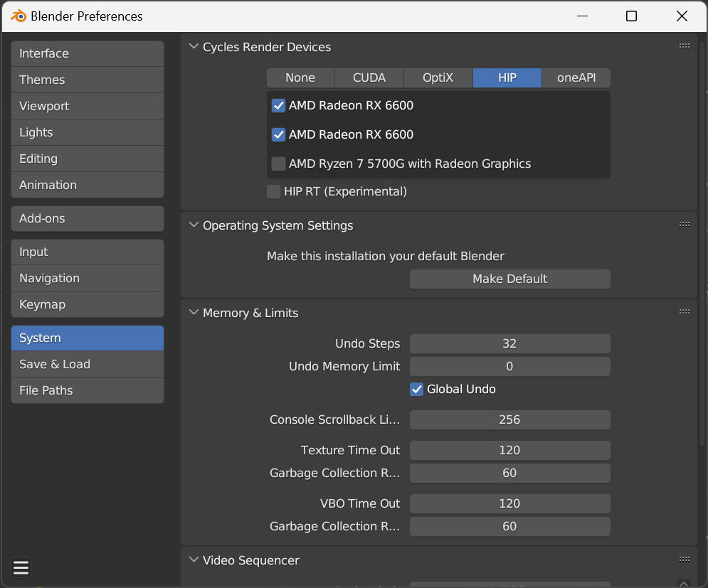Enable the AMD Ryzen 7 5700G device

(278, 164)
